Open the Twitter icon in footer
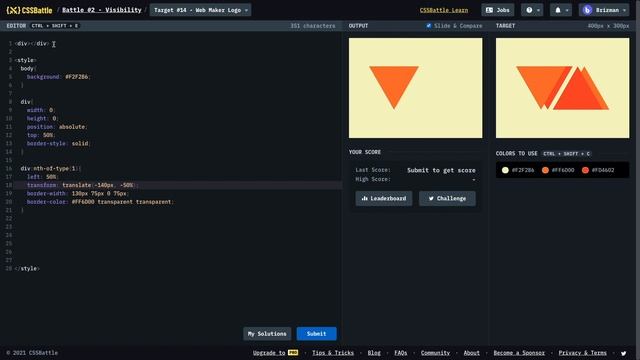The image size is (640, 360). 623,353
